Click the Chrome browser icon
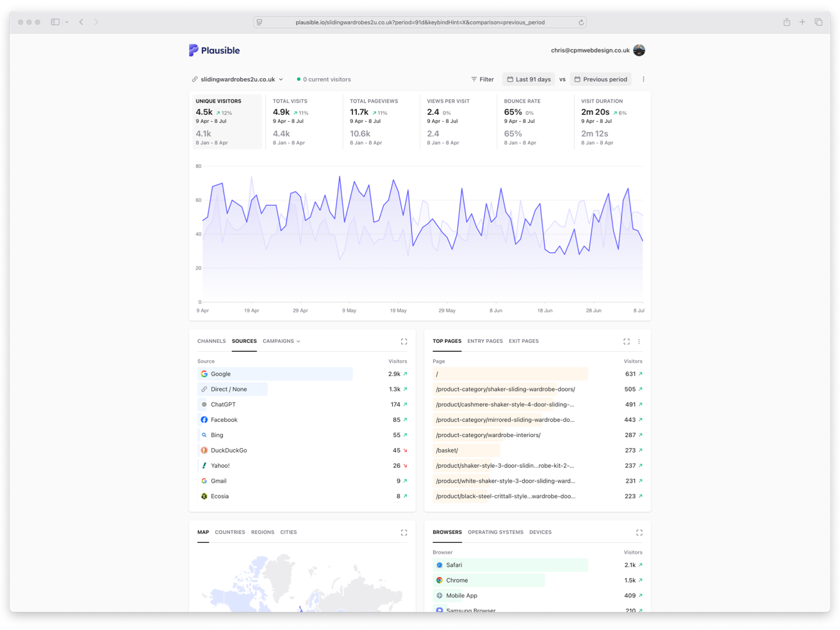Screen dimensions: 840x630 click(x=440, y=581)
